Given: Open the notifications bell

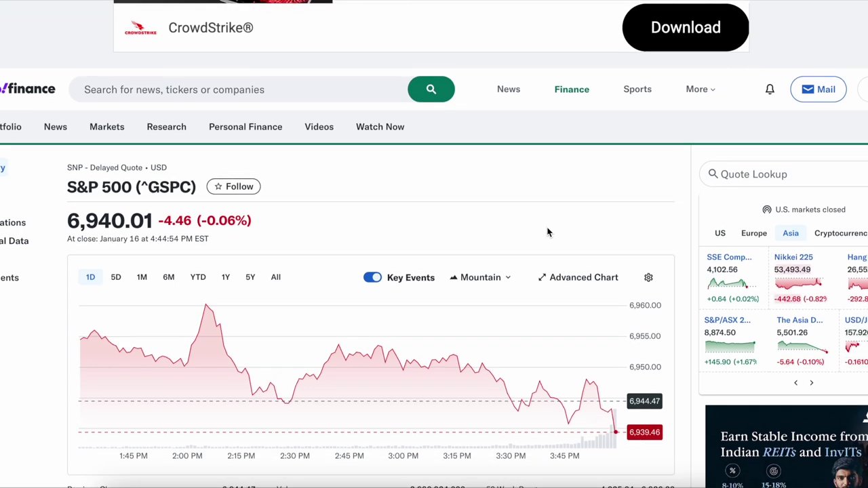Looking at the screenshot, I should (x=770, y=89).
